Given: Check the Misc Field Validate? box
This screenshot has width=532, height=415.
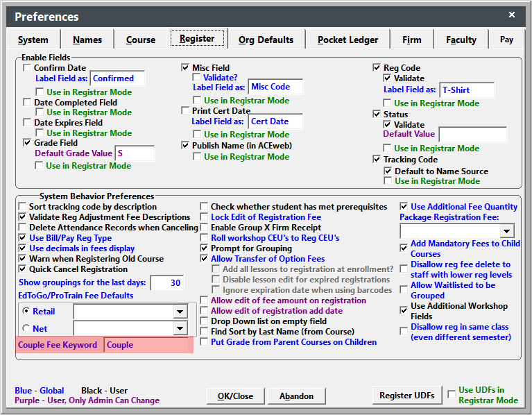Looking at the screenshot, I should click(x=196, y=77).
